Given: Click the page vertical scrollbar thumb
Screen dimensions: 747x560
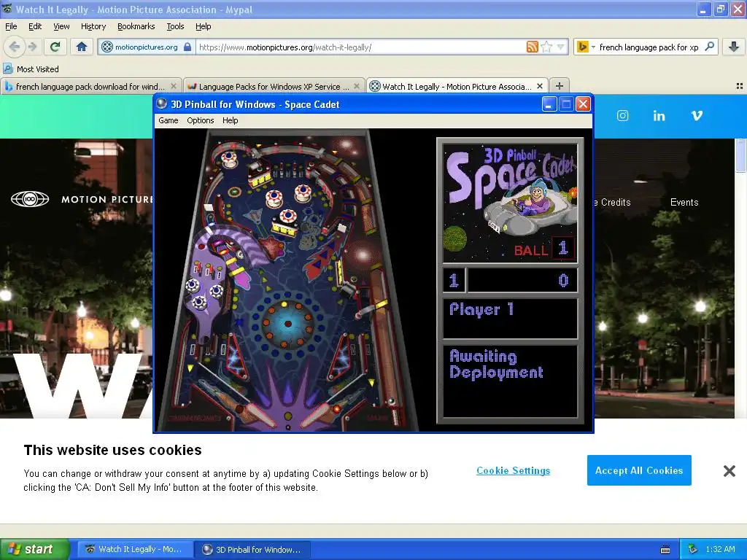Looking at the screenshot, I should (x=741, y=155).
